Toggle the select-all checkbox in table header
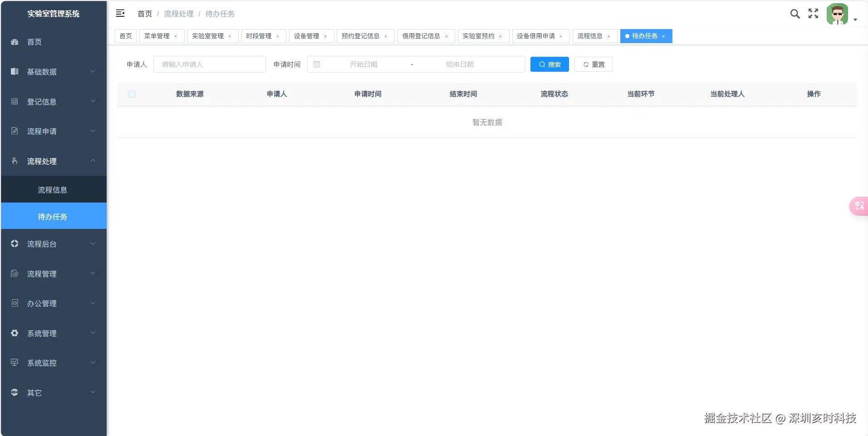The height and width of the screenshot is (436, 868). 132,94
